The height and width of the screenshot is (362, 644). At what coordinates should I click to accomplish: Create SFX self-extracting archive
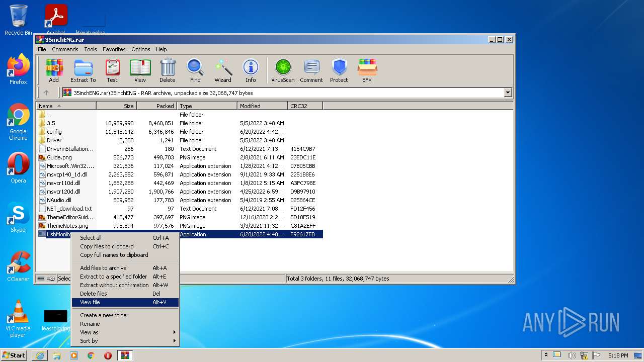(367, 70)
